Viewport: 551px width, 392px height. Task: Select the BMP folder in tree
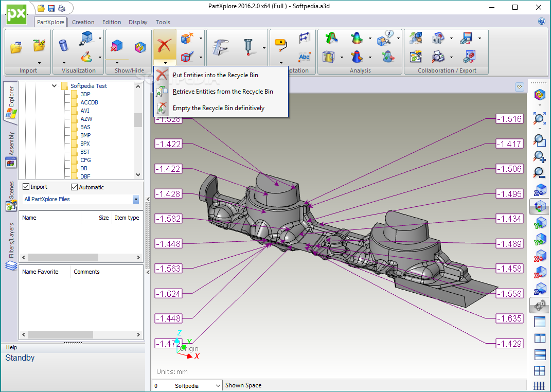[85, 135]
